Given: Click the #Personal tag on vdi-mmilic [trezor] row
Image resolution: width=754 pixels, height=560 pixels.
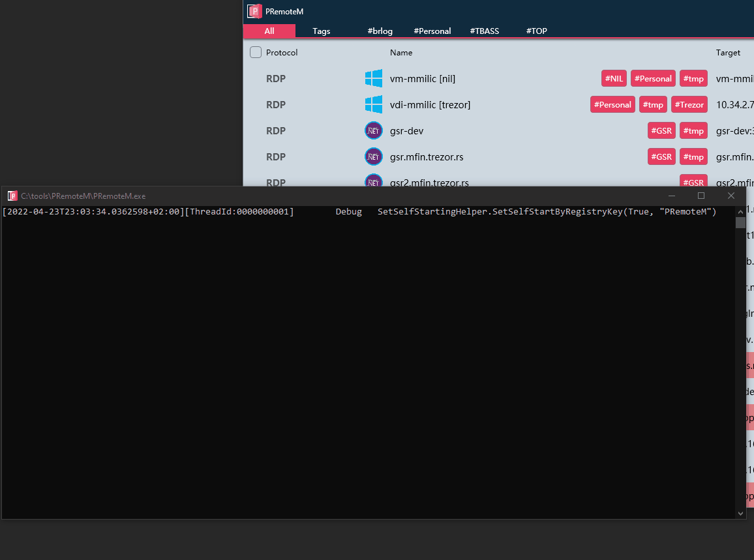Looking at the screenshot, I should (x=612, y=104).
